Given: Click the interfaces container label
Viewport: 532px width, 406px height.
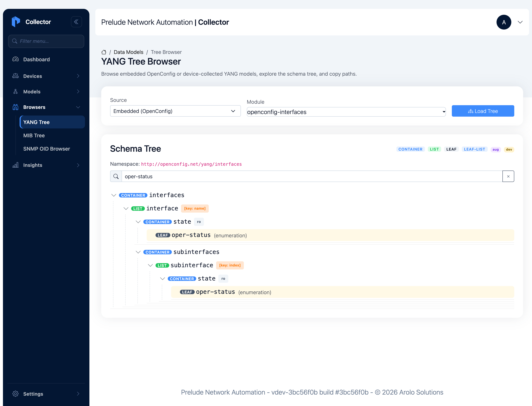Looking at the screenshot, I should point(167,195).
